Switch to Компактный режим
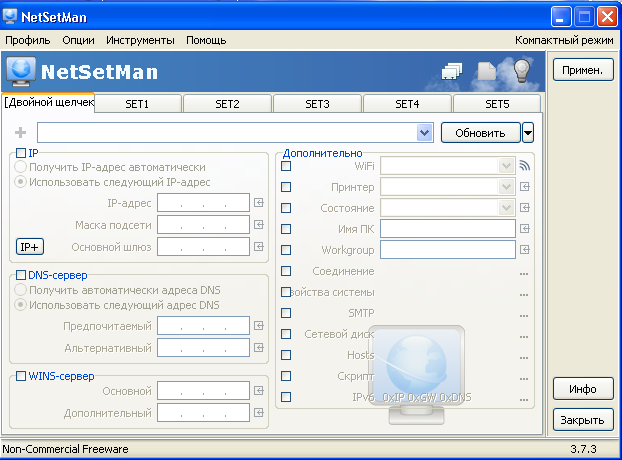 click(x=564, y=40)
